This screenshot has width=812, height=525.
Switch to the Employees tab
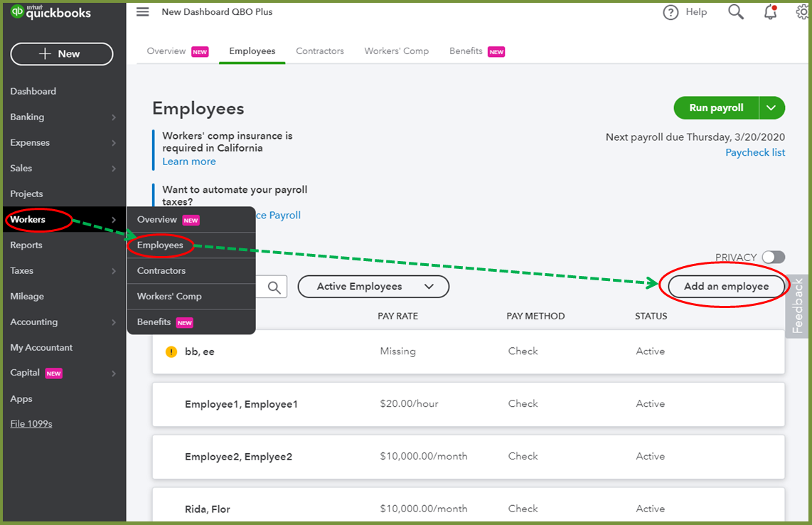(252, 51)
